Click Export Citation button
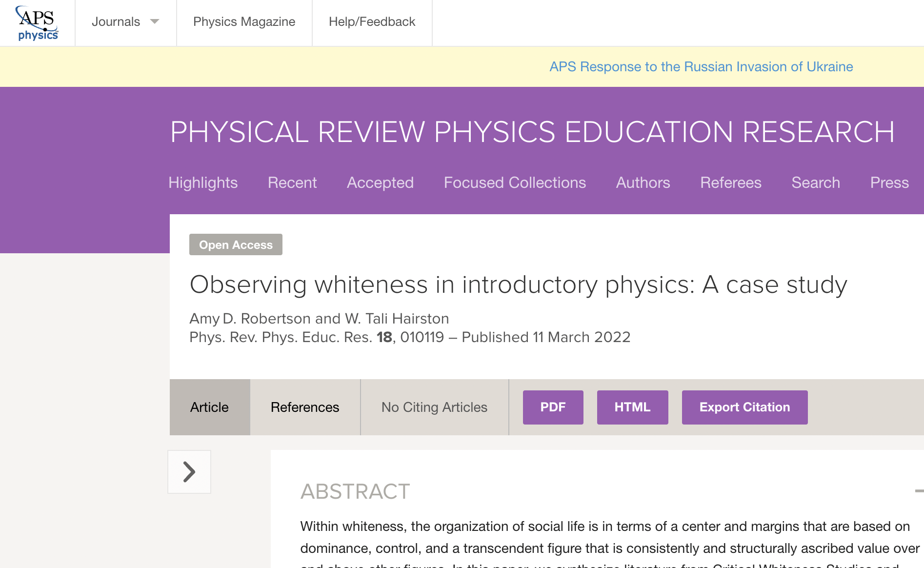This screenshot has height=568, width=924. coord(745,407)
